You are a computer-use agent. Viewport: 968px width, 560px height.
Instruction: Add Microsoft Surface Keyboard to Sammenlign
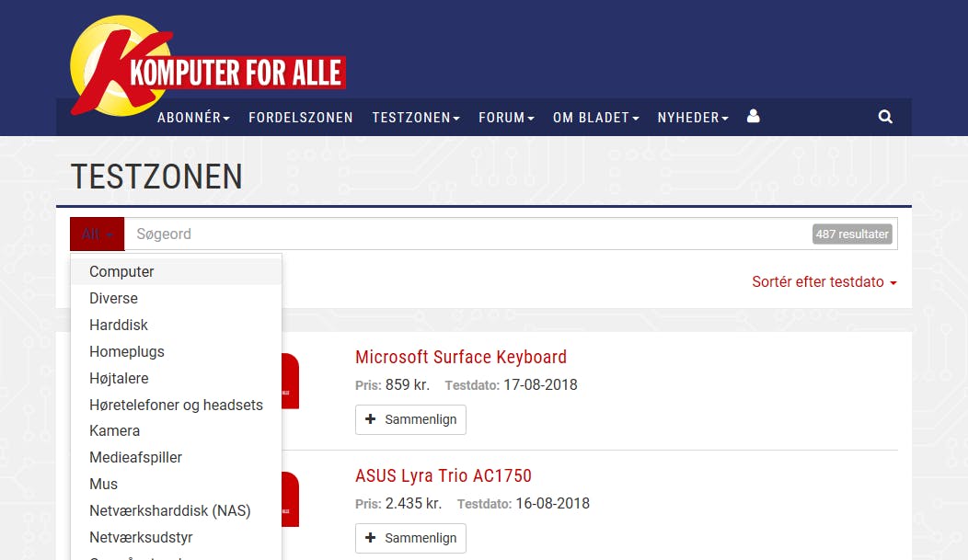[410, 419]
